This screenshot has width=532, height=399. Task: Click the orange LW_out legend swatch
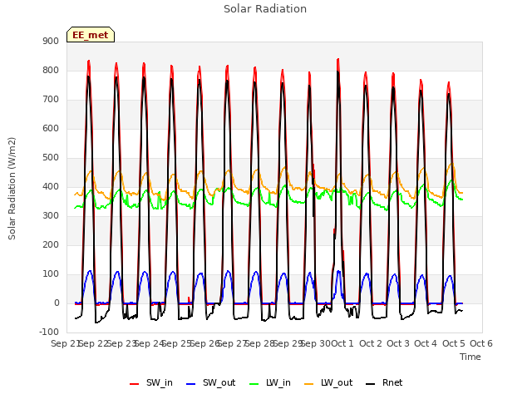click(x=309, y=384)
